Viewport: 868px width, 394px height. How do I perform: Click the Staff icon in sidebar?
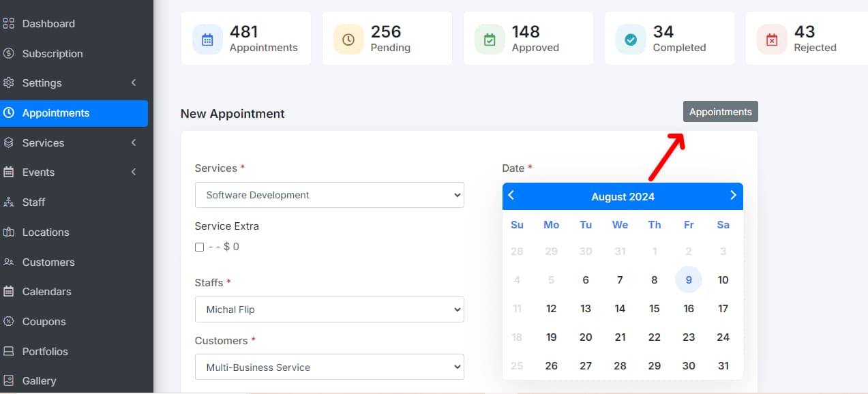9,202
